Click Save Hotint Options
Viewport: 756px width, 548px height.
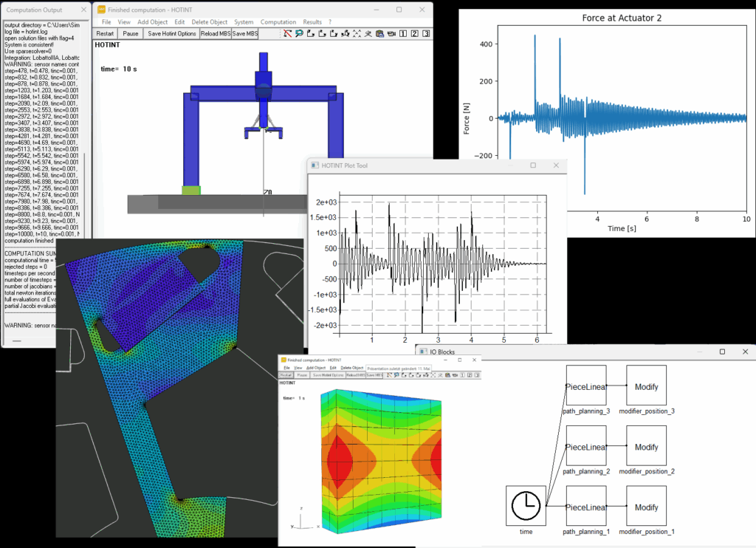point(172,33)
